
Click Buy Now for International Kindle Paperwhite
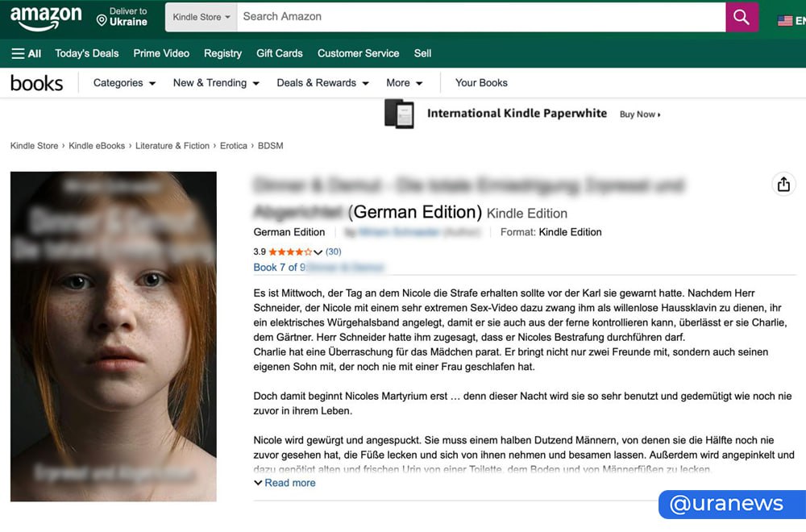click(x=638, y=114)
